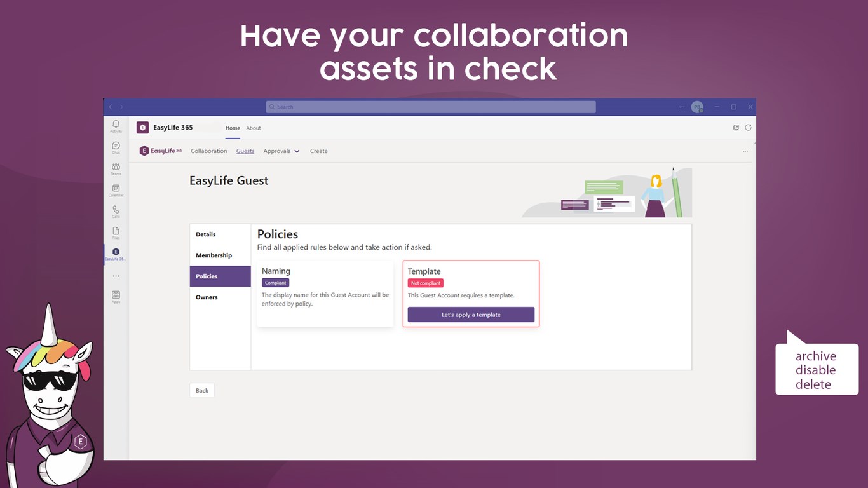The height and width of the screenshot is (488, 868).
Task: Switch to the About tab
Action: [254, 128]
